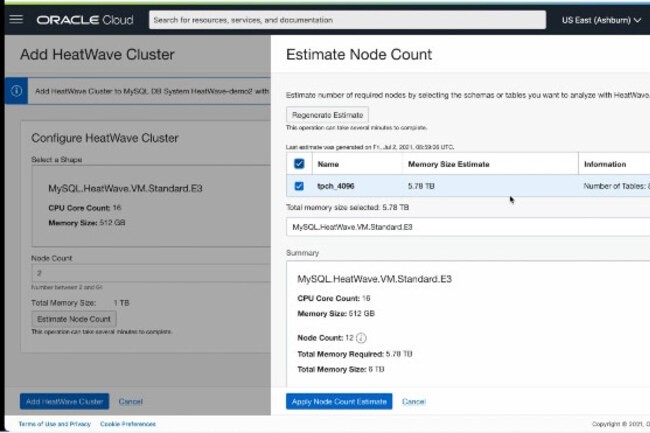Click the Regenerate Estimate button
This screenshot has height=433, width=650.
pos(327,115)
